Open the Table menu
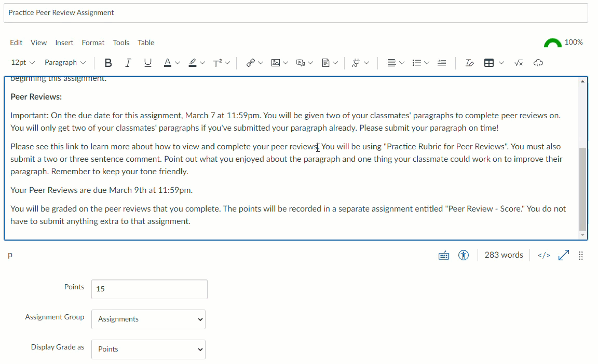 [x=146, y=43]
